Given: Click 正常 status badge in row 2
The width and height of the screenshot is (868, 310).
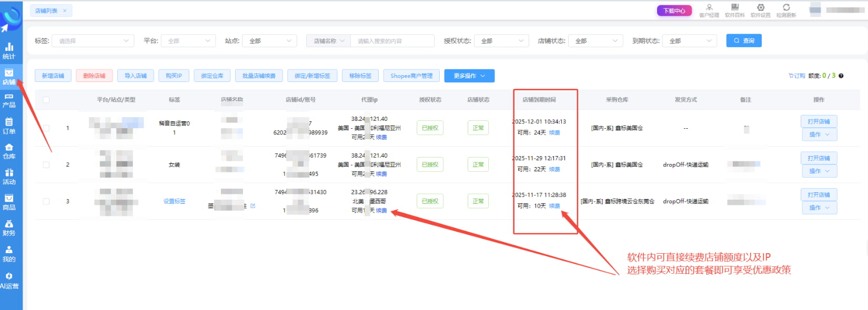Looking at the screenshot, I should click(x=478, y=164).
